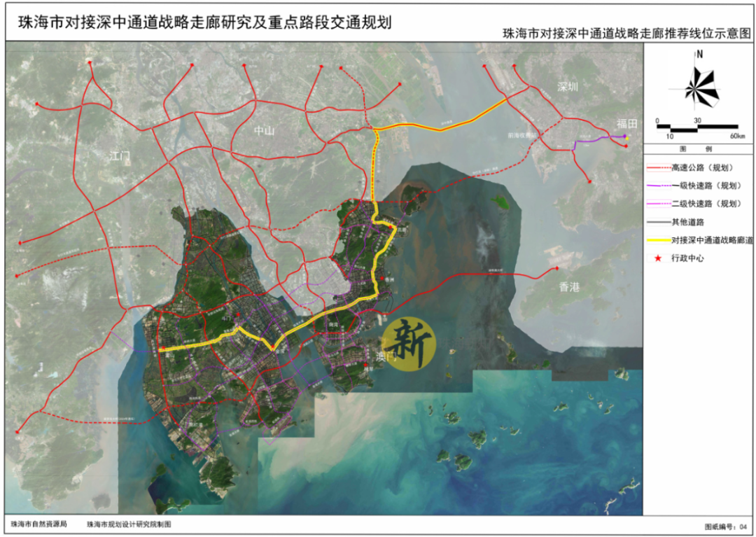Click the legend label 一级快速路（规划）
Screen dimensions: 756x537
[707, 186]
